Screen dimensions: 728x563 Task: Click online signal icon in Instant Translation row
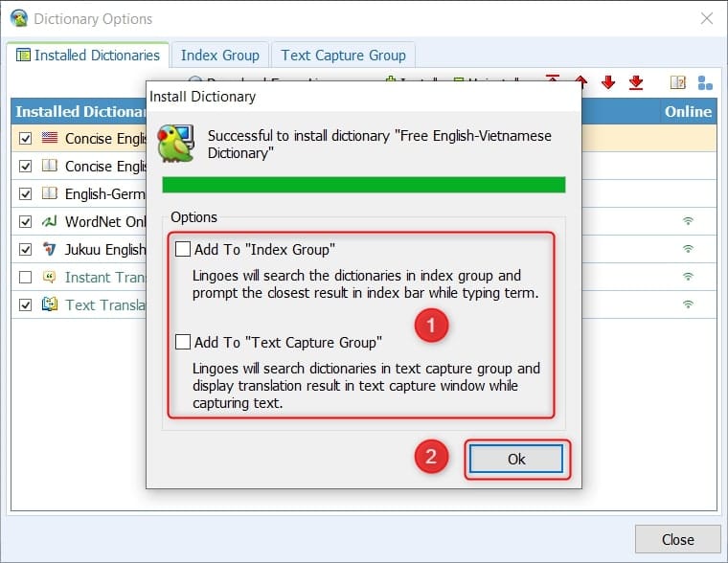coord(688,276)
